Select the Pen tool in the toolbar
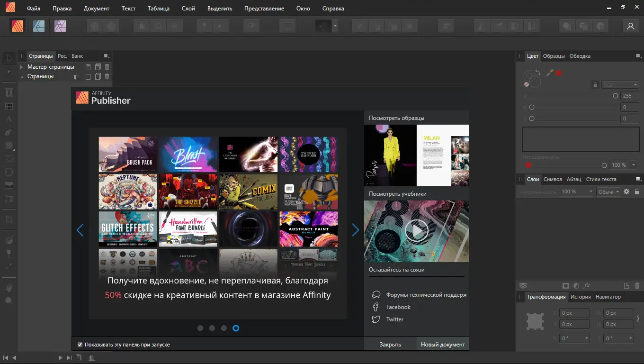Screen dimensions: 644x364 9,132
